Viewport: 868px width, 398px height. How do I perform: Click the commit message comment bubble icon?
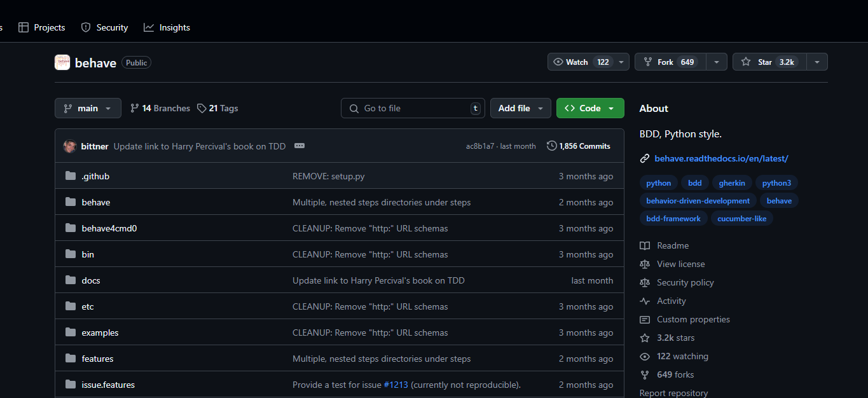[299, 146]
